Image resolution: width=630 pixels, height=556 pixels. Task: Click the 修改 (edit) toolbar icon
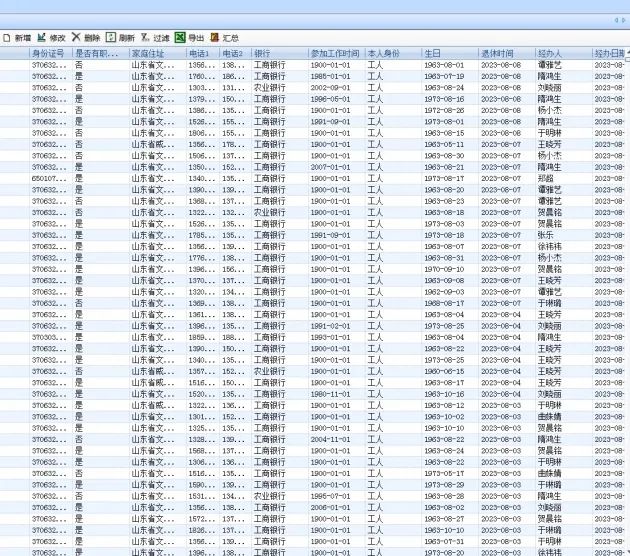[41, 38]
